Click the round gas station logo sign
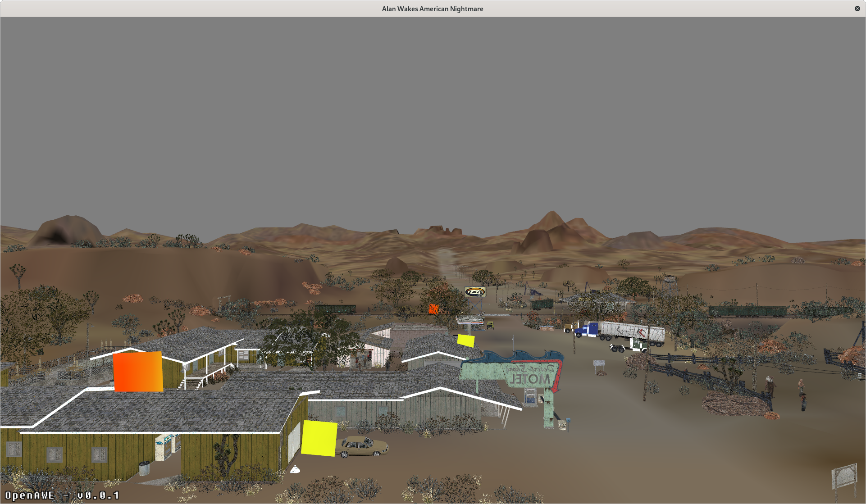The image size is (866, 504). (x=474, y=292)
